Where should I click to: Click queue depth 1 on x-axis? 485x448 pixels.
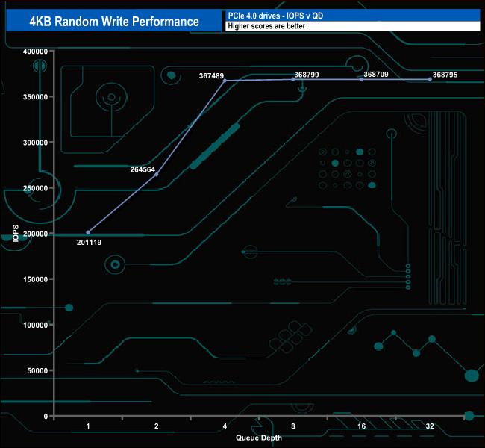click(88, 426)
